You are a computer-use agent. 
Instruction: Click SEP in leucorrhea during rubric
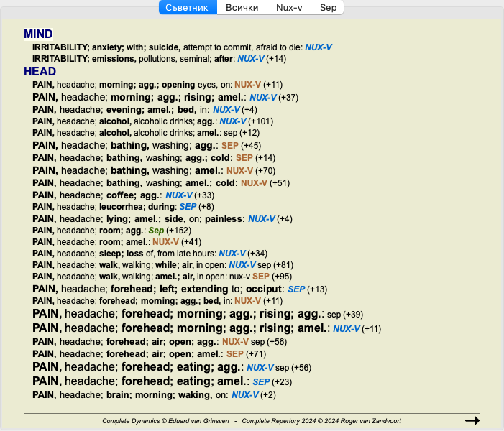point(187,207)
